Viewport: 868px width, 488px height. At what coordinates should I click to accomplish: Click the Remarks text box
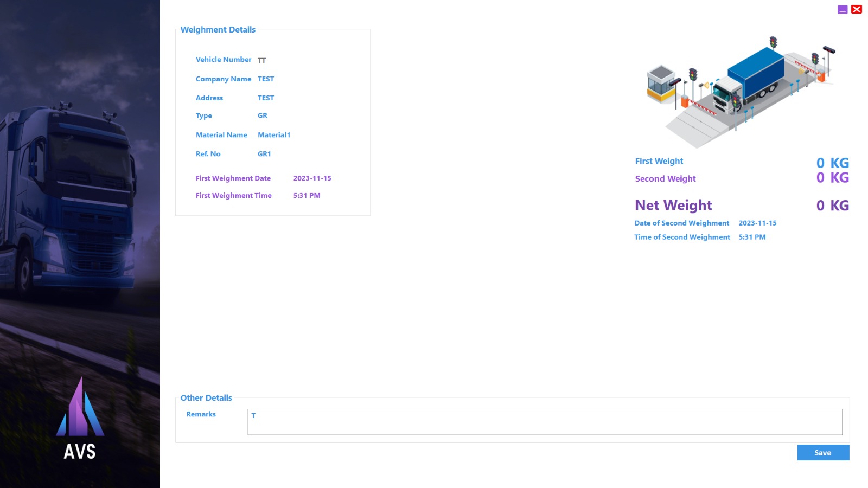click(545, 422)
